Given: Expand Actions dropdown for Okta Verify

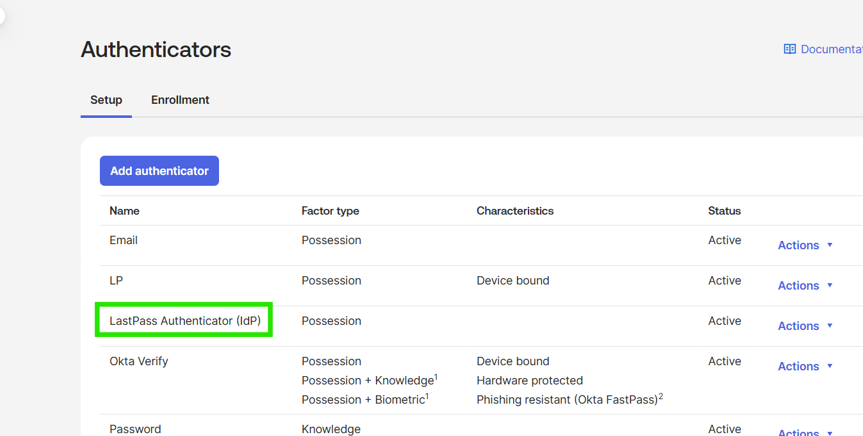Looking at the screenshot, I should point(805,366).
